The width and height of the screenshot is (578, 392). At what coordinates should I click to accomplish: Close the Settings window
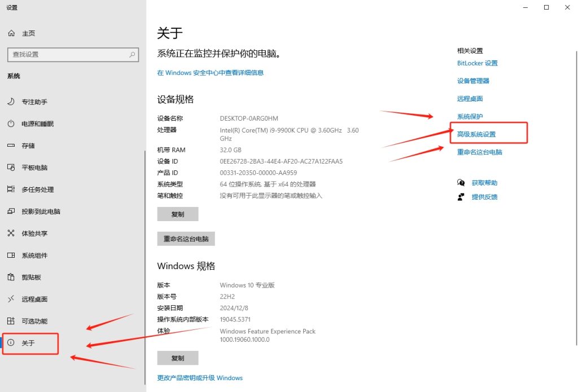tap(567, 7)
